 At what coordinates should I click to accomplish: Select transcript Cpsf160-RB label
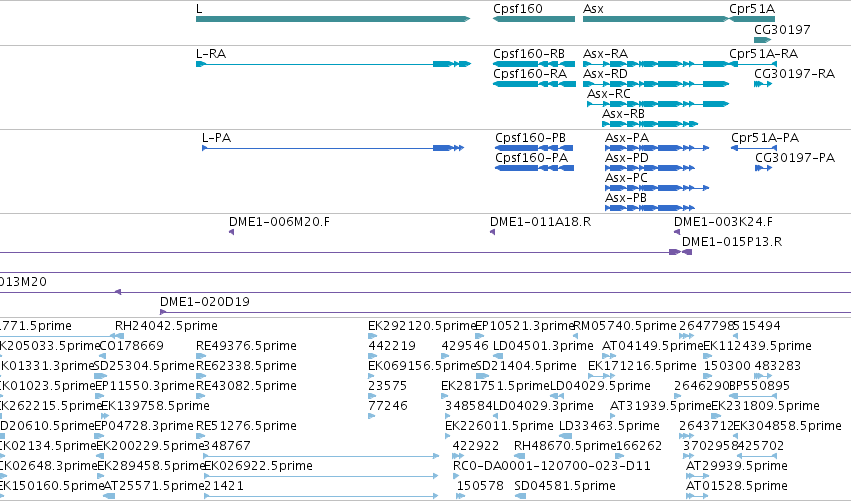pyautogui.click(x=529, y=54)
